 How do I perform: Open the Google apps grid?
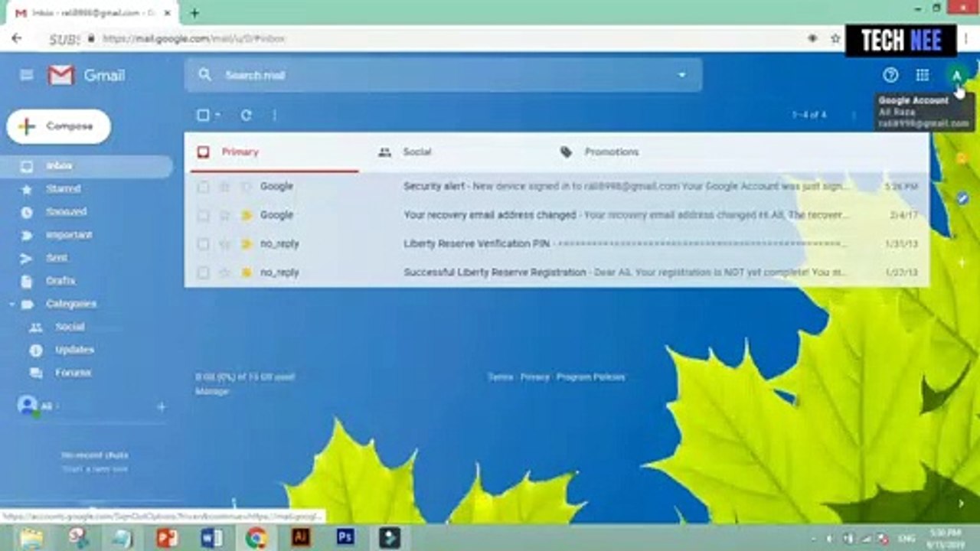click(x=922, y=75)
